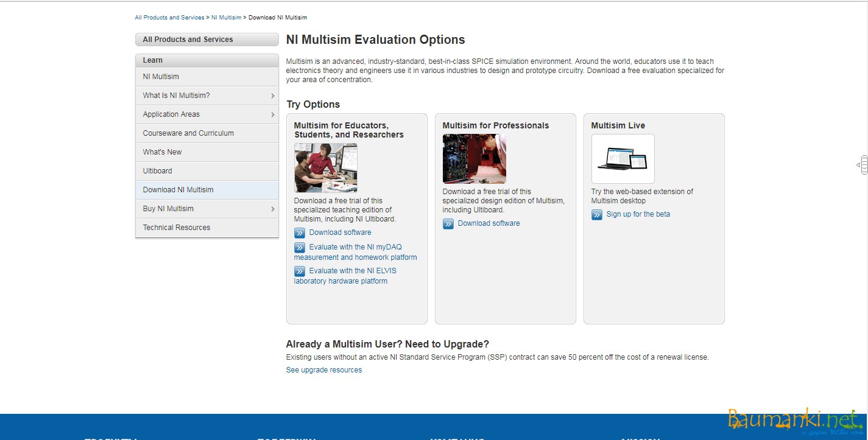
Task: Expand the Buy NI Multisim submenu arrow
Action: point(272,209)
